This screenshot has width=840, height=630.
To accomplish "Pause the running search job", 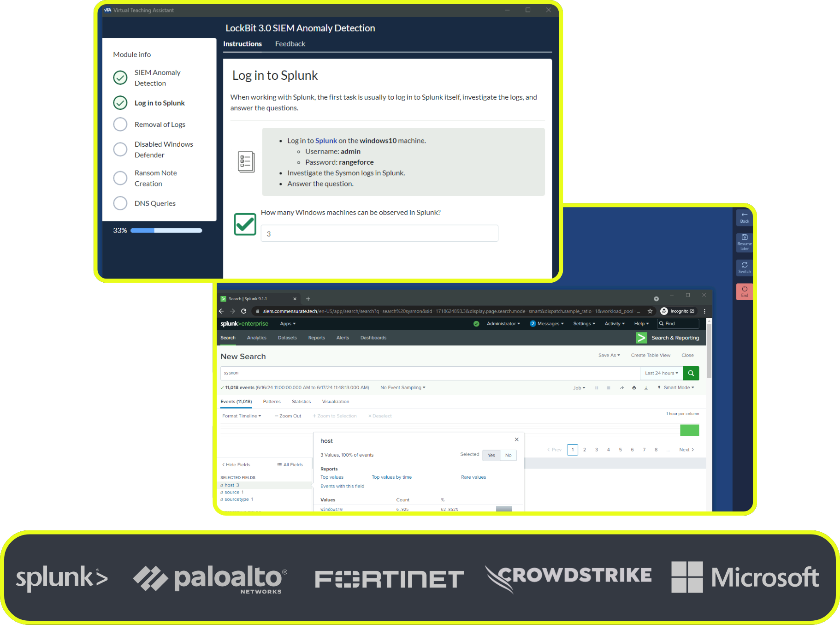I will [x=597, y=388].
